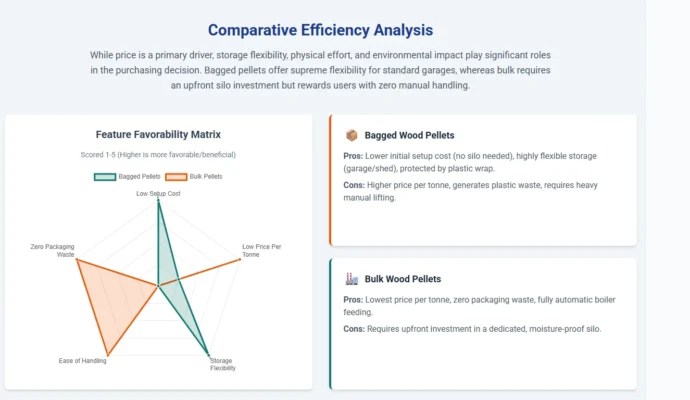Screen dimensions: 690x400
Task: Click the Low Price Per Tonne axis label
Action: click(x=262, y=251)
